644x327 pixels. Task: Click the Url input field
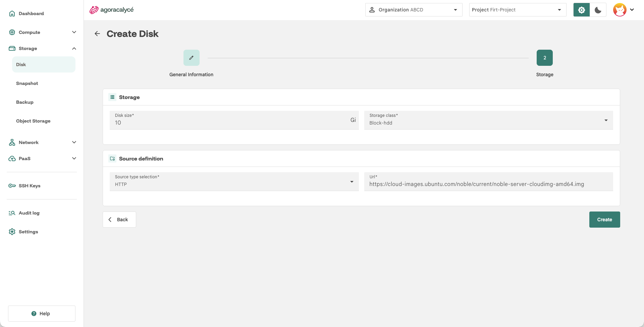coord(488,182)
